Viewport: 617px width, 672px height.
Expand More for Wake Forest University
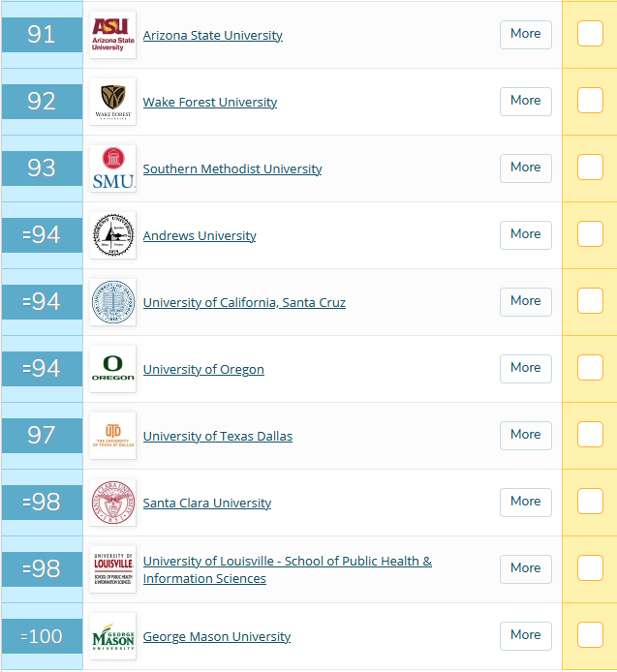pos(526,101)
